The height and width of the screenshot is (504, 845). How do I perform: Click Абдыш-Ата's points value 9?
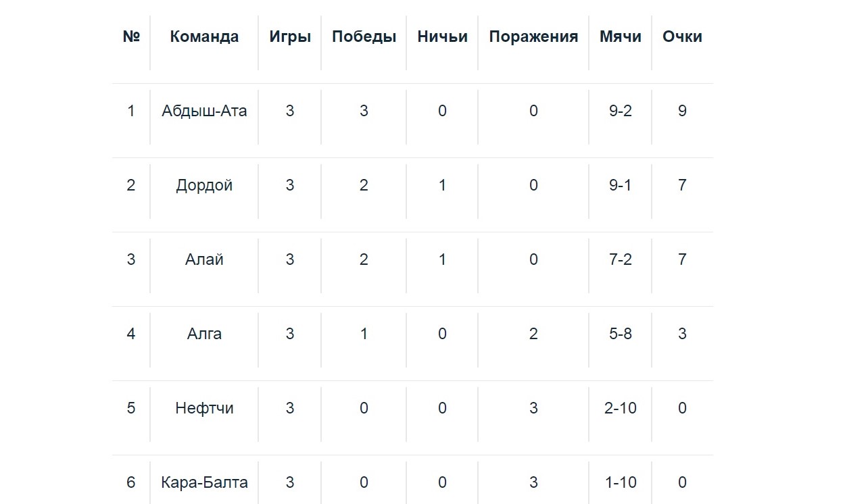pyautogui.click(x=682, y=111)
